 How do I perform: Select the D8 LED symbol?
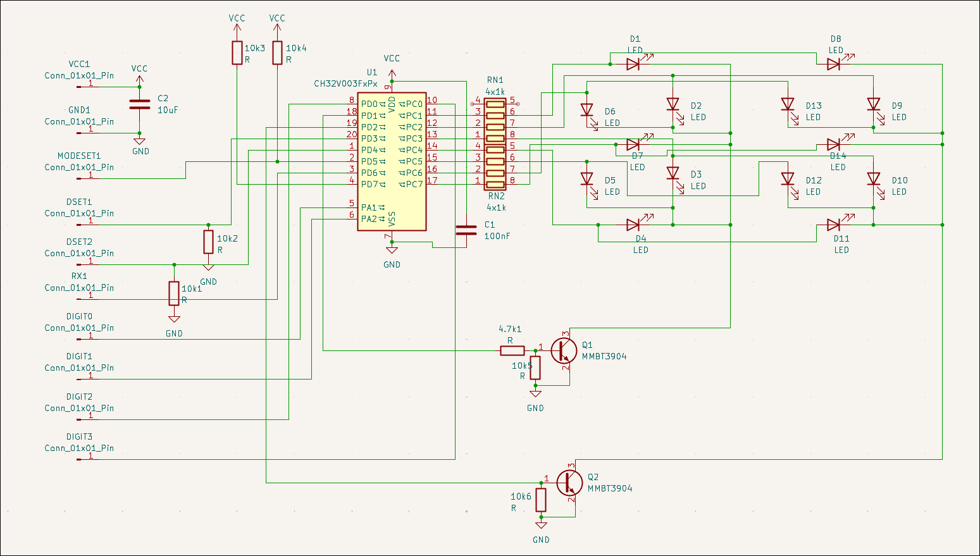pyautogui.click(x=834, y=64)
